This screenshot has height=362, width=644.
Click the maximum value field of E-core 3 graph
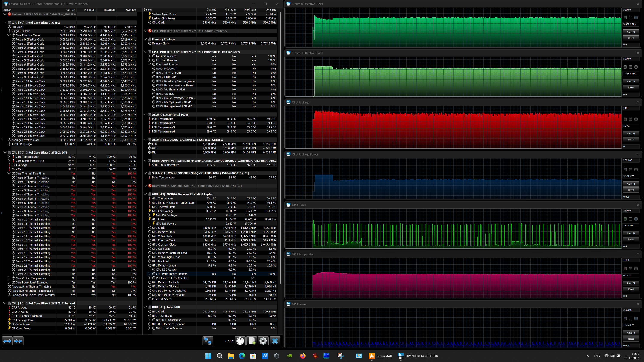tap(630, 59)
